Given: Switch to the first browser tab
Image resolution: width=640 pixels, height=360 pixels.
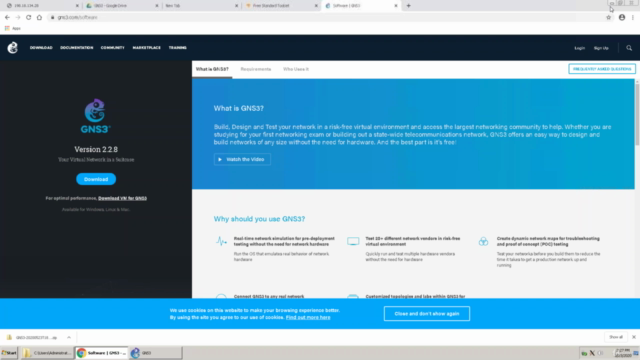Looking at the screenshot, I should point(42,6).
